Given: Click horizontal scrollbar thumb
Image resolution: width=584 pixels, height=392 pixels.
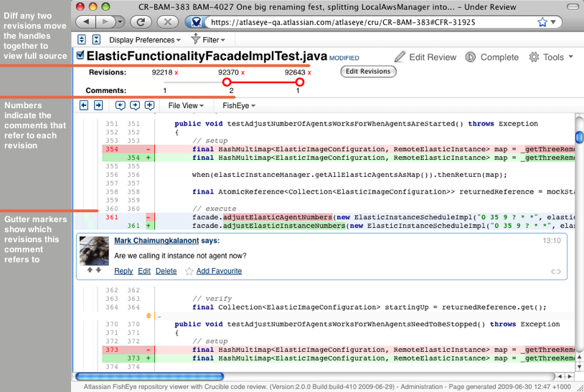Looking at the screenshot, I should tap(149, 376).
